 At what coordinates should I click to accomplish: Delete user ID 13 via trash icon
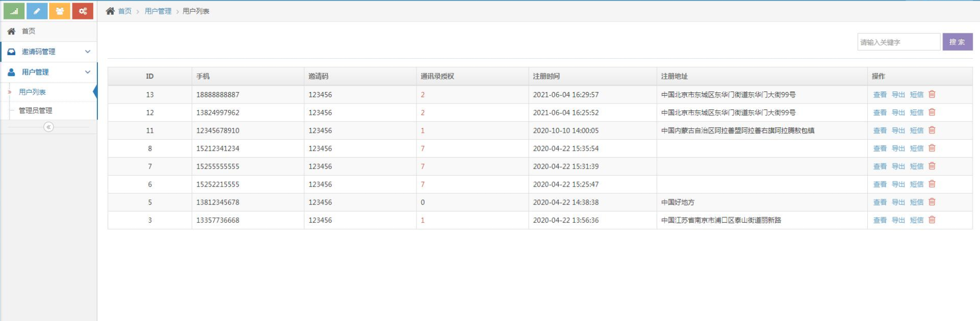point(932,94)
